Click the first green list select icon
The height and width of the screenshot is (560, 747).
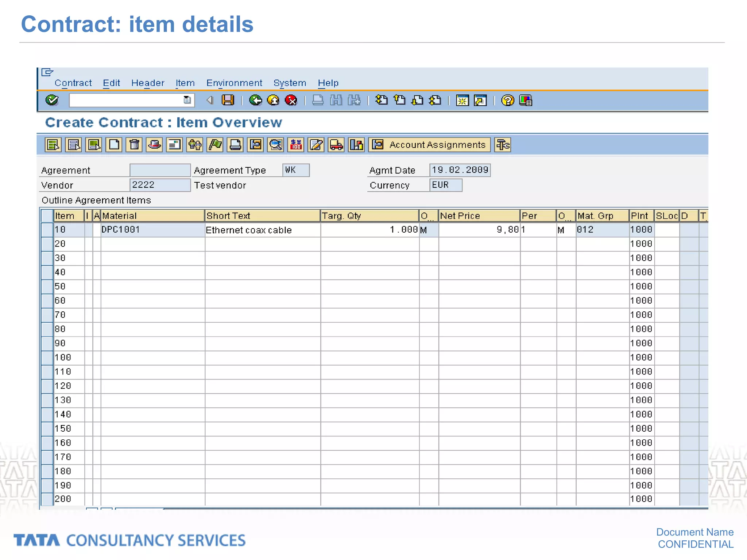pyautogui.click(x=53, y=145)
